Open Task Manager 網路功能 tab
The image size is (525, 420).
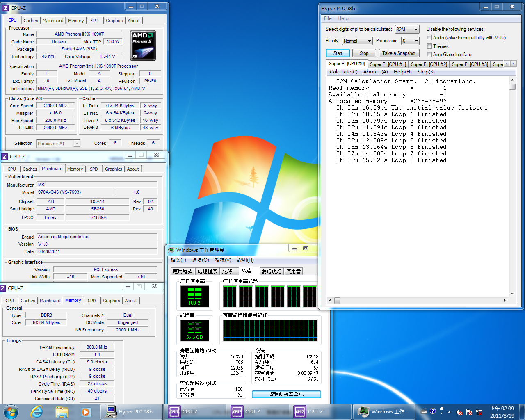271,272
